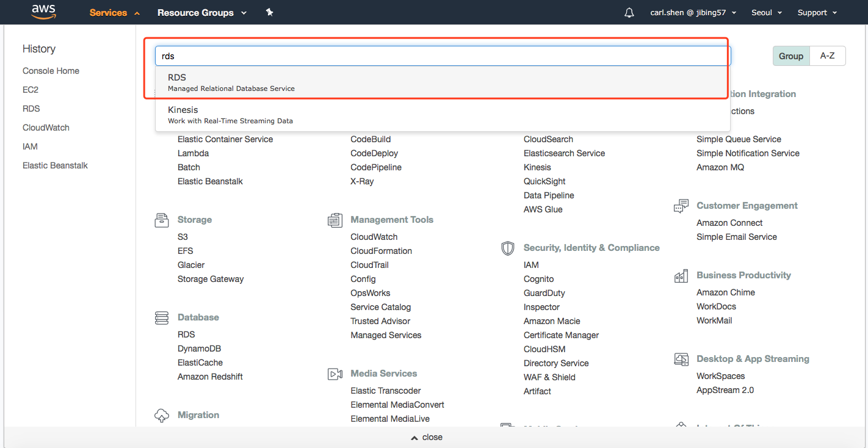Open Elastic Transcoder
868x448 pixels.
coord(386,391)
